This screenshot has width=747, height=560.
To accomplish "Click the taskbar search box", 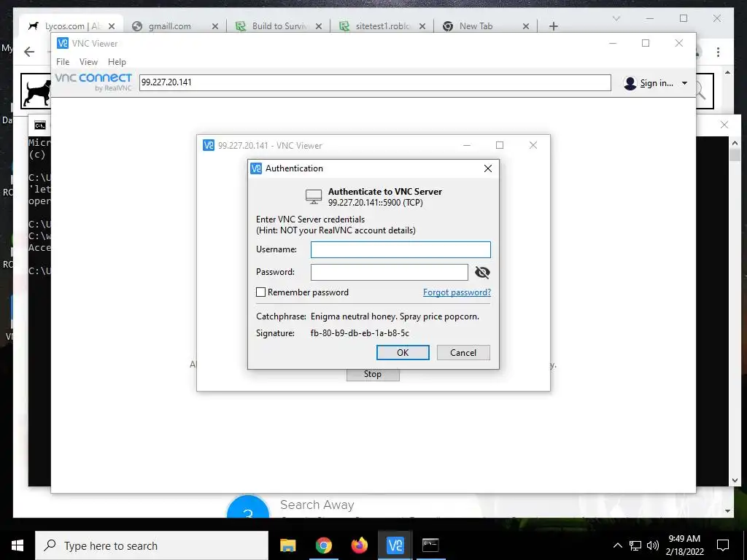I will (152, 545).
